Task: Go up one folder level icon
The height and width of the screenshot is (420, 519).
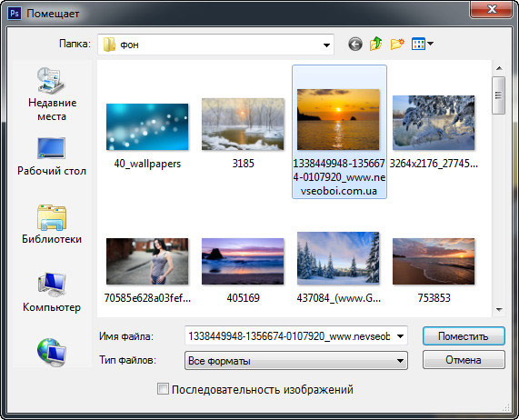Action: pos(376,44)
